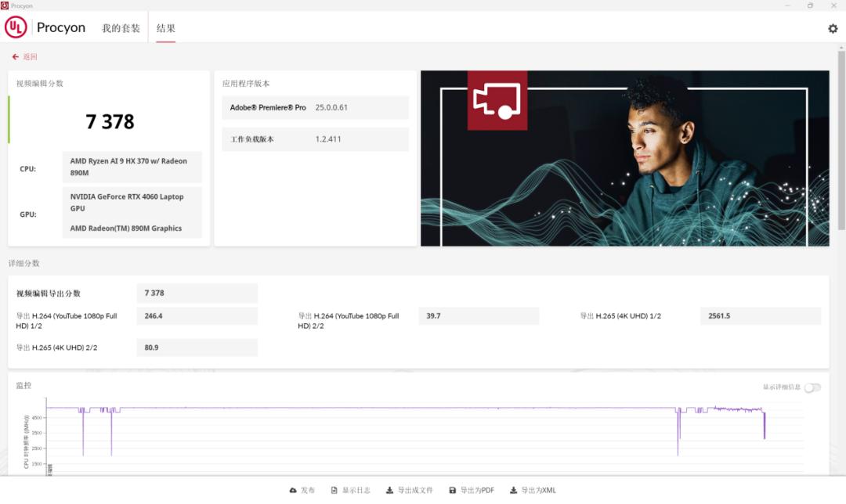Viewport: 846px width, 504px height.
Task: Click the 视频编辑分数 card heading
Action: coord(39,84)
